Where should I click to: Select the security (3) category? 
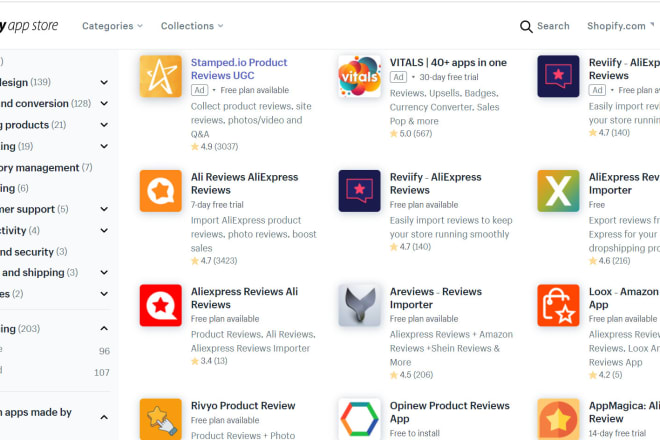click(x=34, y=252)
